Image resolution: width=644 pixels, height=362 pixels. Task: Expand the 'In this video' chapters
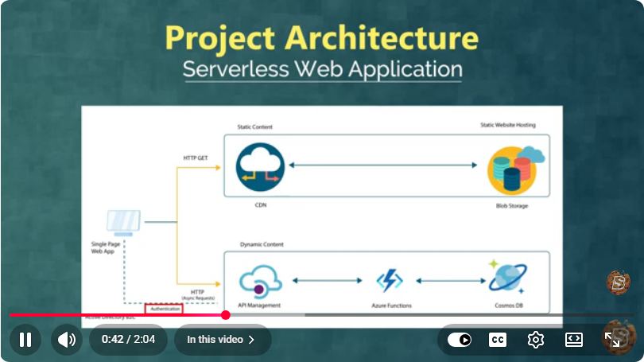pos(221,340)
